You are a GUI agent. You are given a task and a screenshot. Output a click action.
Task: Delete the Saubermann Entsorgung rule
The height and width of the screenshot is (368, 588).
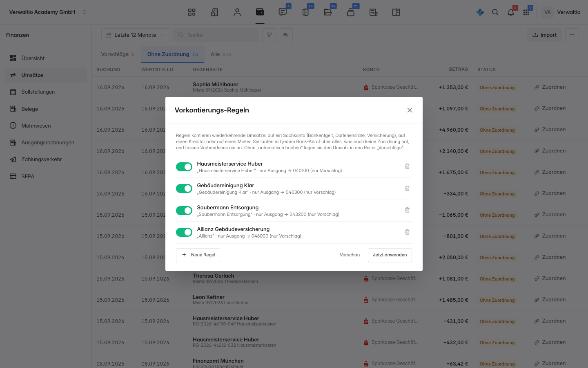(x=407, y=210)
